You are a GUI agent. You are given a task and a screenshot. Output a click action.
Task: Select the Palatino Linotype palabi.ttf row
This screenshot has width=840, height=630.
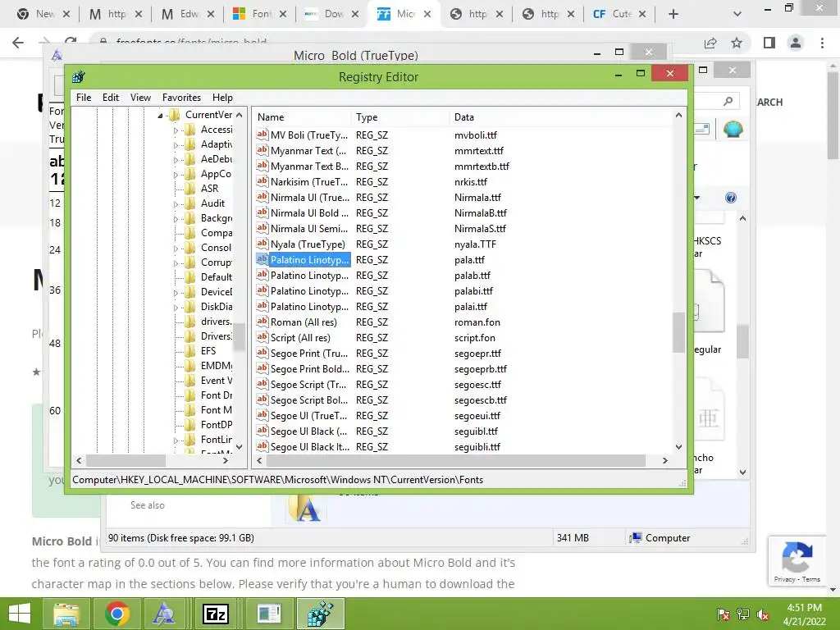(x=463, y=291)
